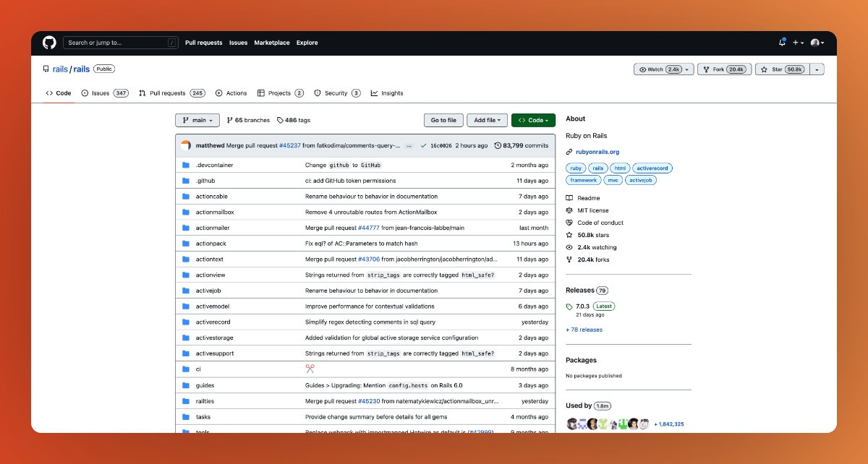Click the fork icon beside 20.4k forks
This screenshot has width=868, height=464.
(x=569, y=259)
